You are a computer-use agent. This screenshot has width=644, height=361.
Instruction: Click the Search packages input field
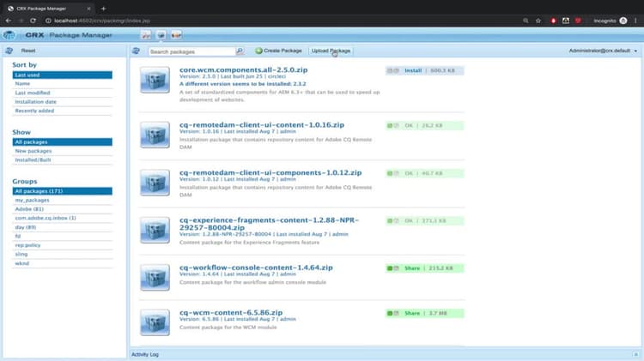pyautogui.click(x=191, y=51)
